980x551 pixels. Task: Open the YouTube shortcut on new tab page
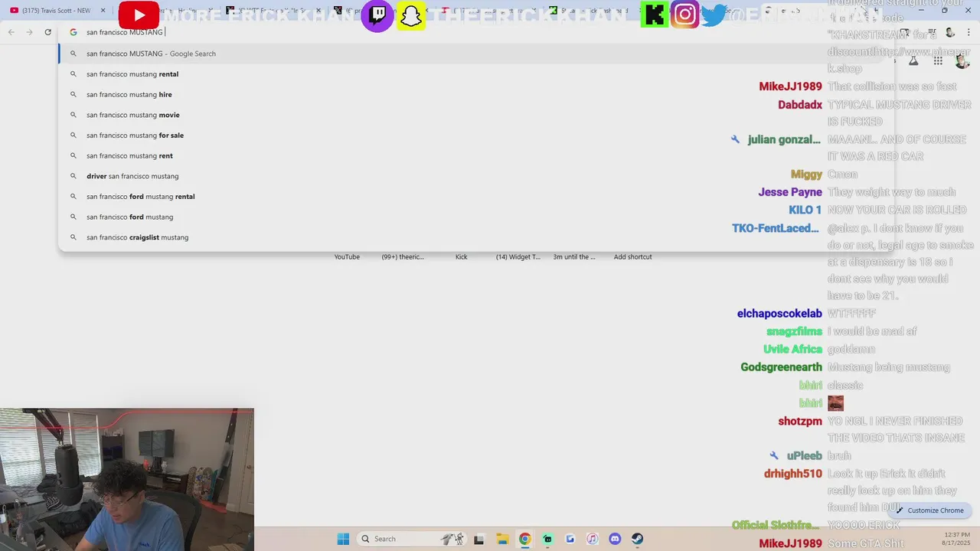tap(347, 256)
